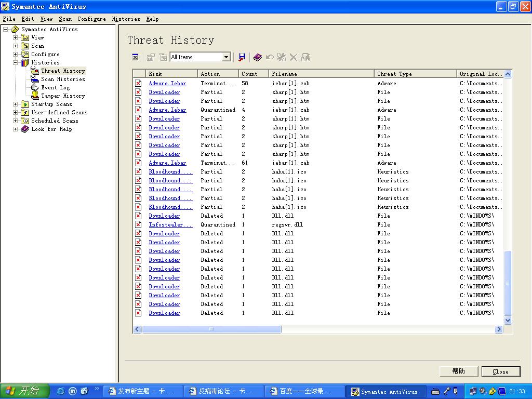Open the All Items filter dropdown
Screen dimensions: 532x399
(x=226, y=57)
